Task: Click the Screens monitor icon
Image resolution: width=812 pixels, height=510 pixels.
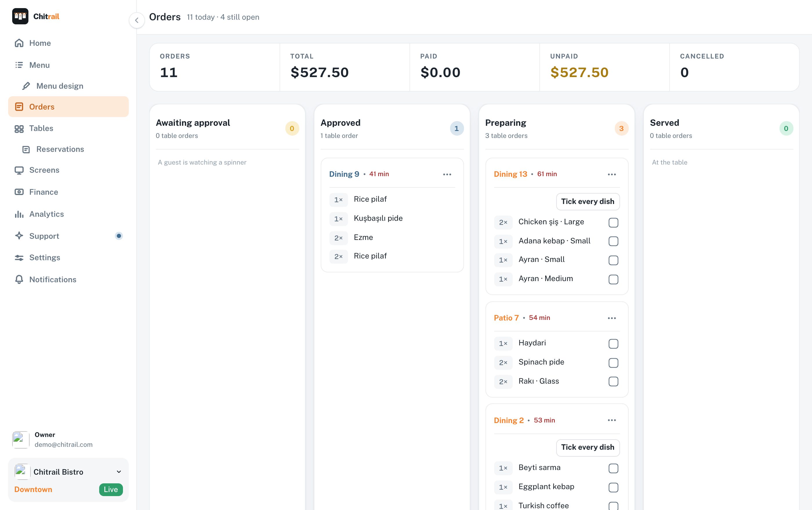Action: coord(19,170)
